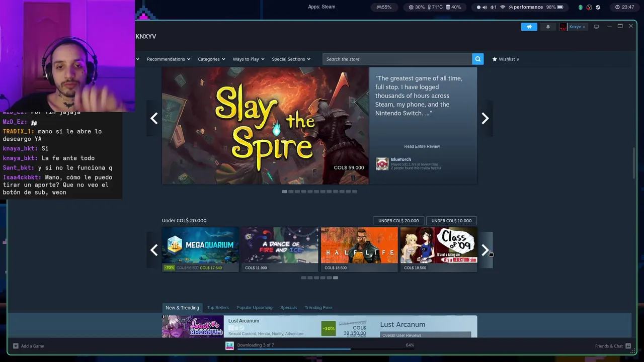Image resolution: width=644 pixels, height=362 pixels.
Task: Click the 64% download percentage text
Action: (410, 345)
